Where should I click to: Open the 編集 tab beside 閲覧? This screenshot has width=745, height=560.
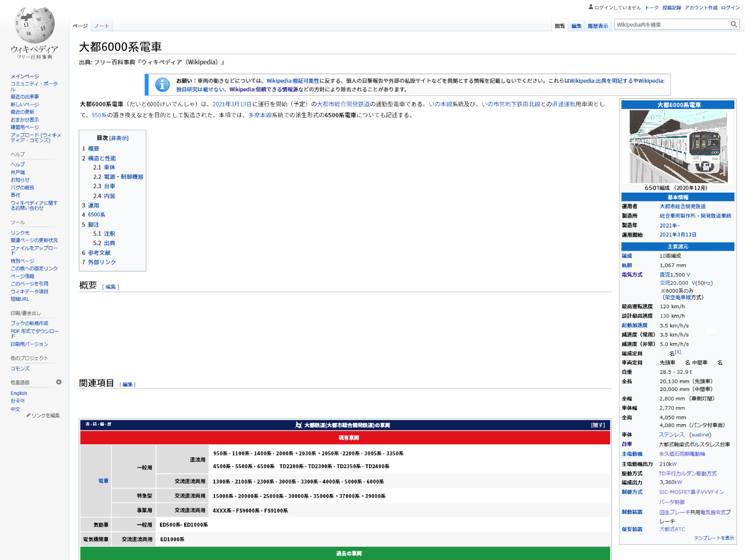pos(576,26)
